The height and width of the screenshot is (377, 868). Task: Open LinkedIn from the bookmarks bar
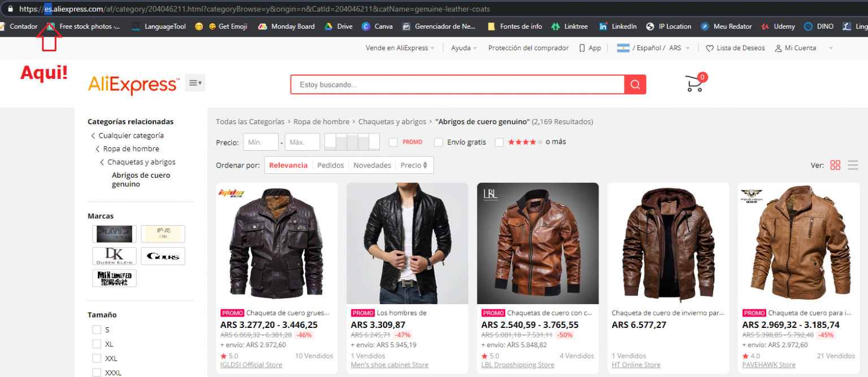pos(617,26)
